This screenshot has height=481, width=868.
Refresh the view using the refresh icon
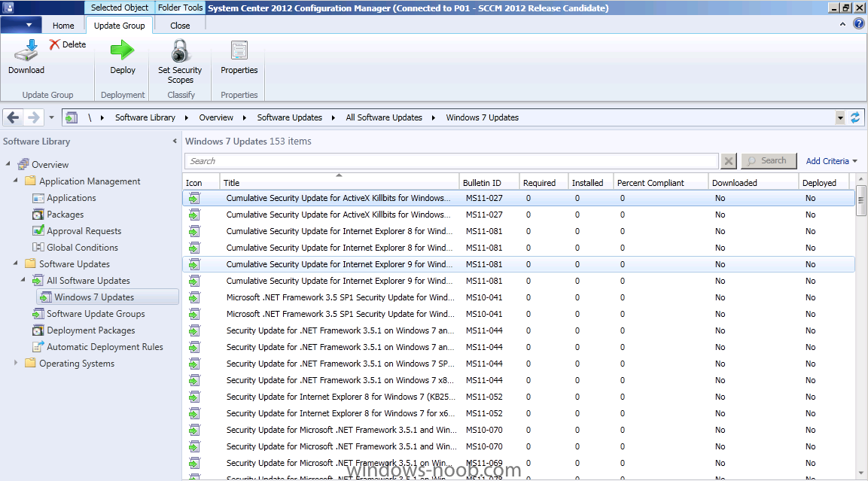click(x=855, y=117)
